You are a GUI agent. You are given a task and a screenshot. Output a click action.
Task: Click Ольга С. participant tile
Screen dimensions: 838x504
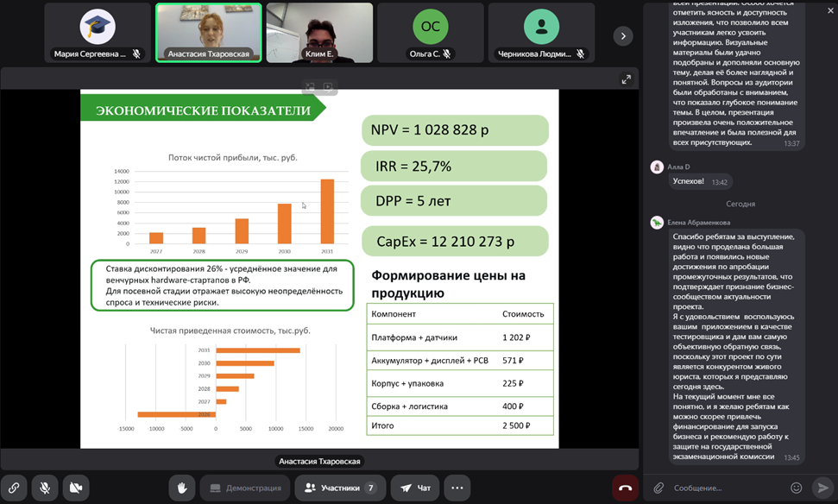[x=430, y=33]
